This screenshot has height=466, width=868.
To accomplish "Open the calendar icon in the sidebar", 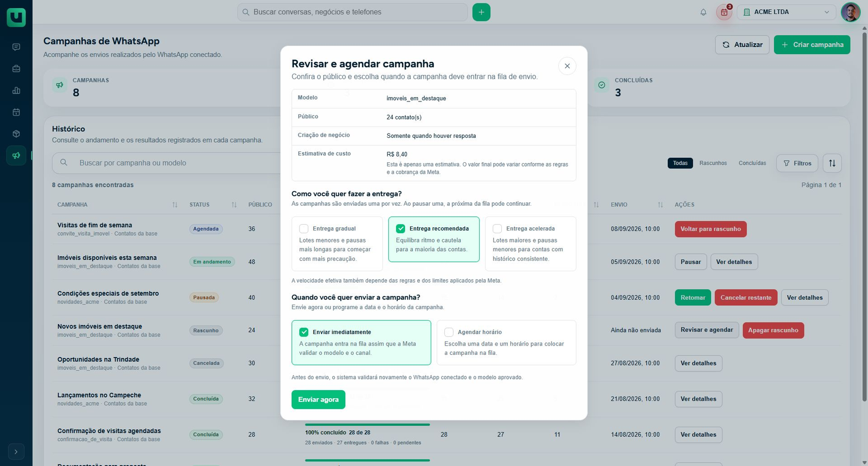I will point(16,112).
